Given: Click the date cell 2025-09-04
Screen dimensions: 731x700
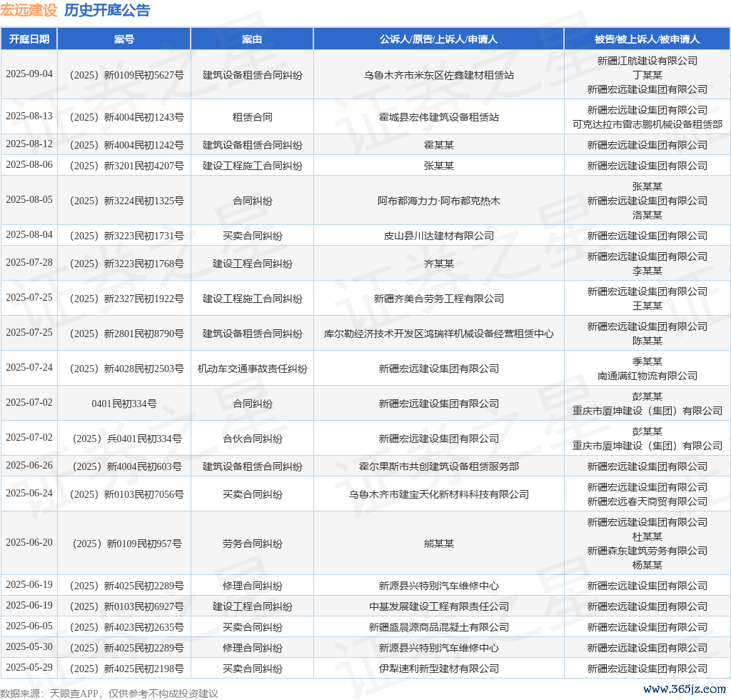Looking at the screenshot, I should (29, 74).
